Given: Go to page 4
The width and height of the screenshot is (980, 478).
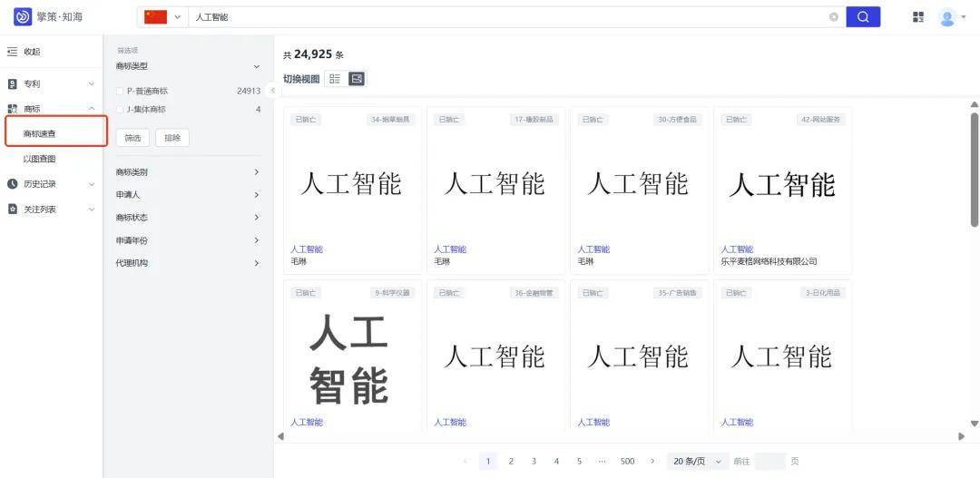Looking at the screenshot, I should point(556,462).
